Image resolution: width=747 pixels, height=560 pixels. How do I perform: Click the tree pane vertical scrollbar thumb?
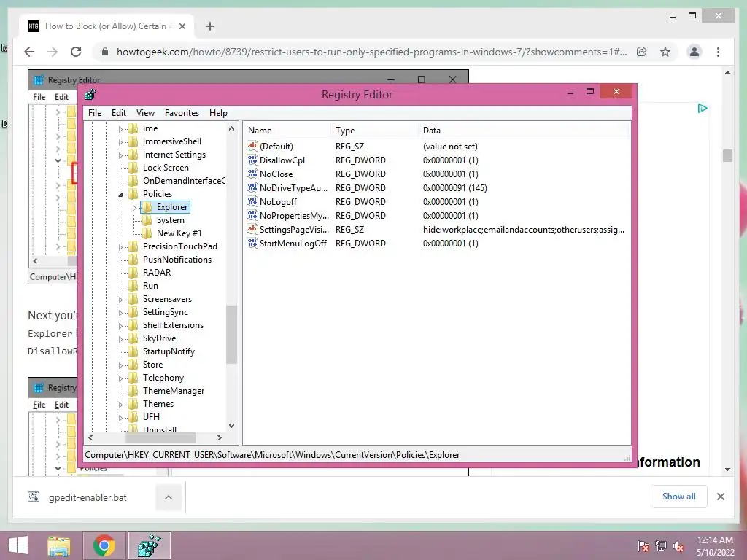[x=231, y=334]
